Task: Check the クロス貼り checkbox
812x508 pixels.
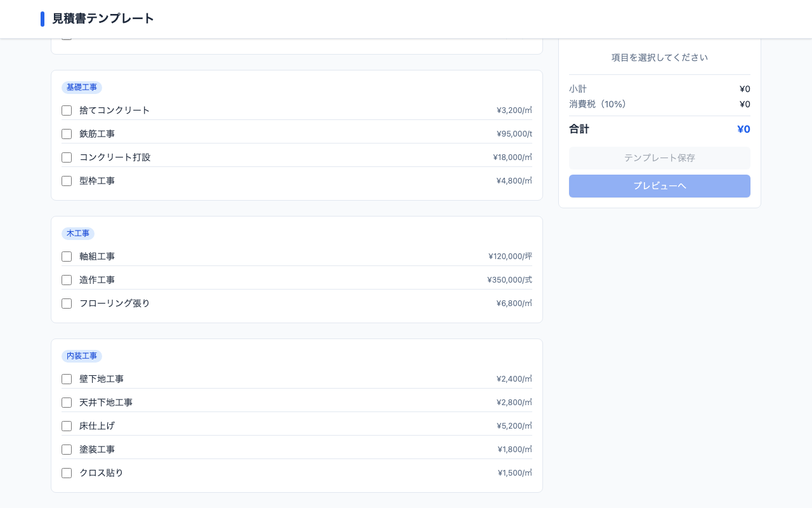Action: coord(67,473)
